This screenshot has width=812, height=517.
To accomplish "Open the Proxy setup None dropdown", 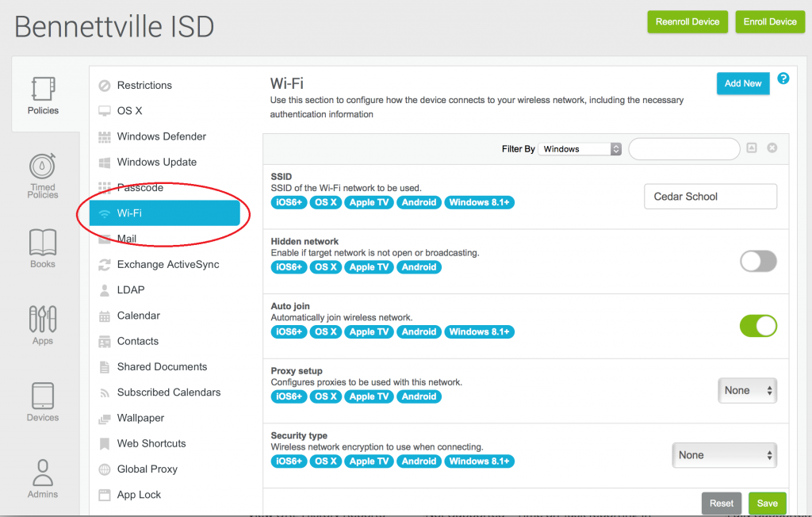I will tap(747, 391).
